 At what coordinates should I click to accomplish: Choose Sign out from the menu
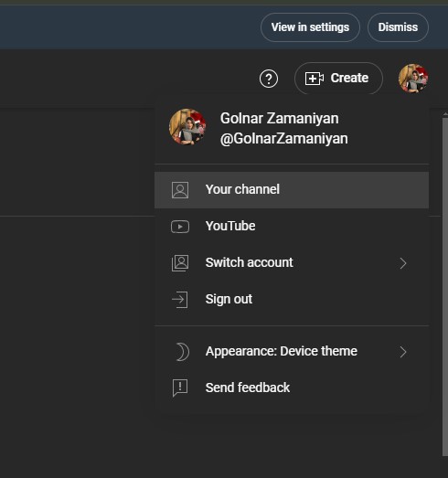click(292, 300)
